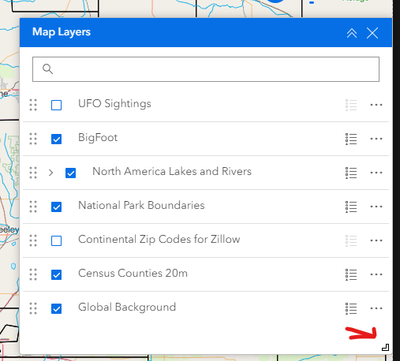The height and width of the screenshot is (361, 400).
Task: Show legend for UFO Sightings layer
Action: coord(351,105)
